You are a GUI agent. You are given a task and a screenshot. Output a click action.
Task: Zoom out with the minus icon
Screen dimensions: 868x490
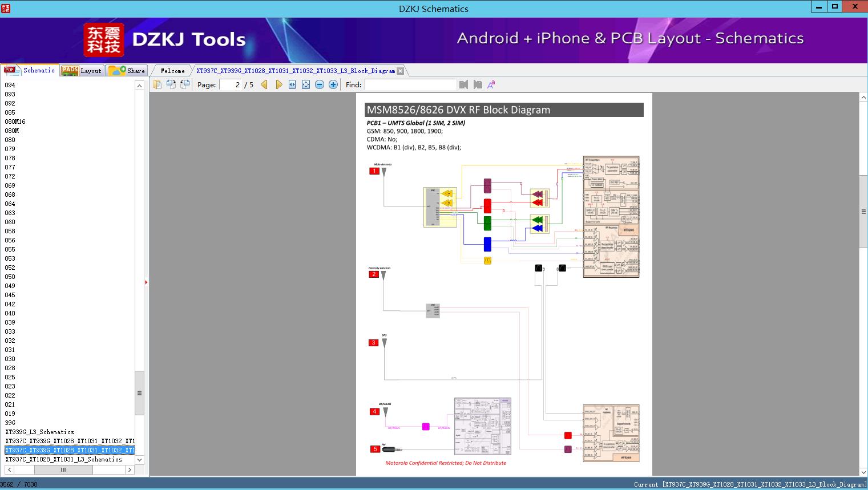[x=320, y=84]
